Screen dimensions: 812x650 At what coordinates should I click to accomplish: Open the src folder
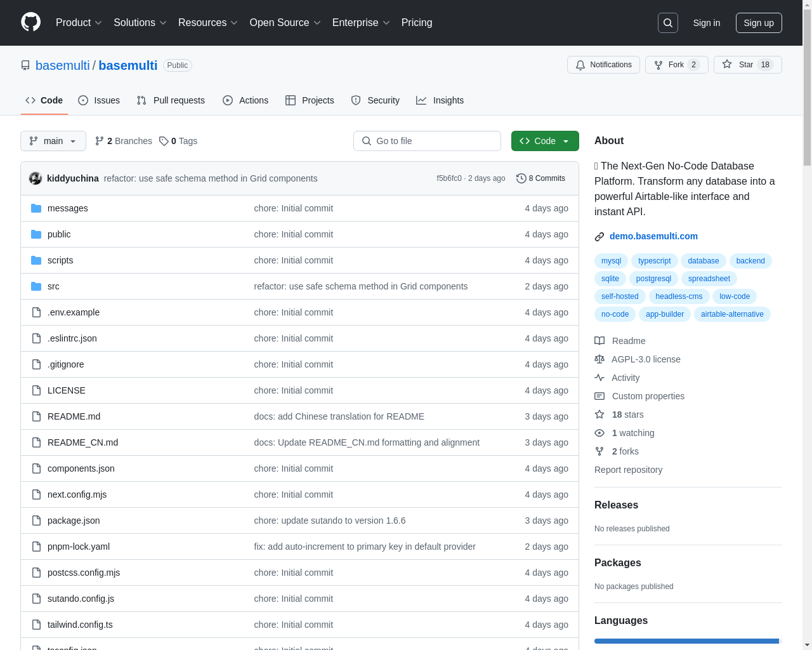53,286
